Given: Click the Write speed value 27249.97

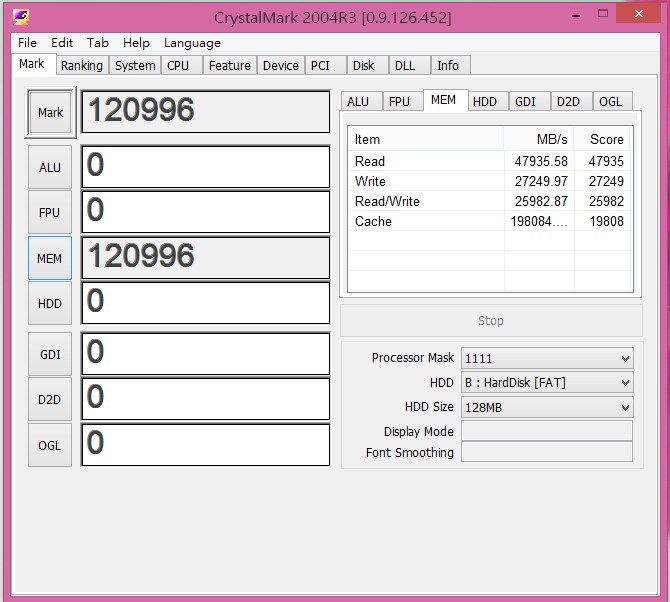Looking at the screenshot, I should pos(541,181).
